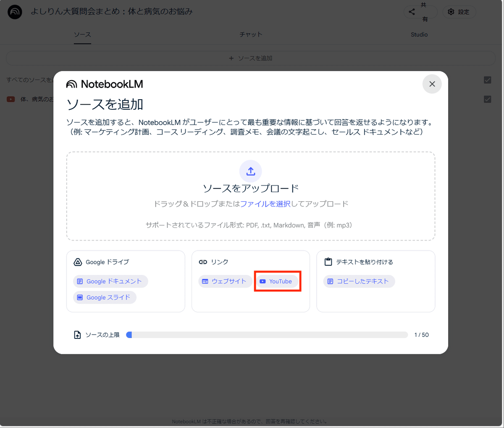The height and width of the screenshot is (428, 504).
Task: Click the notebook title よしりん大質問会まとめ
Action: (x=112, y=12)
